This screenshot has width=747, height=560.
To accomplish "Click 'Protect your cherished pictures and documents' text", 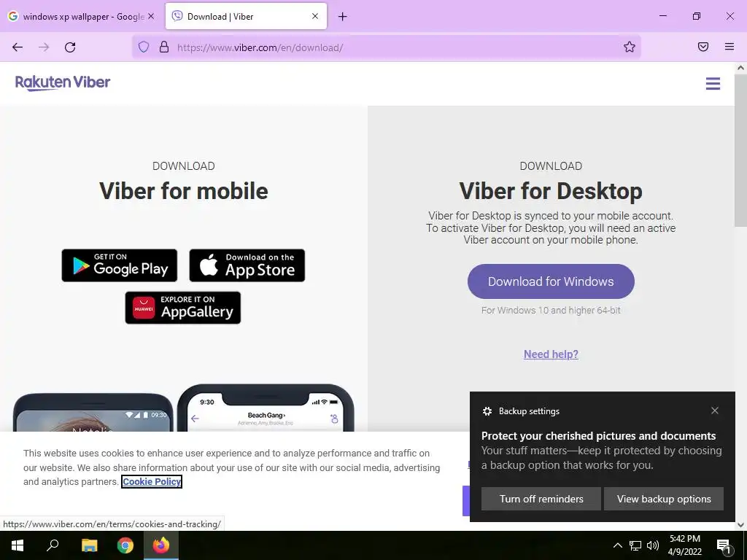I will point(598,436).
